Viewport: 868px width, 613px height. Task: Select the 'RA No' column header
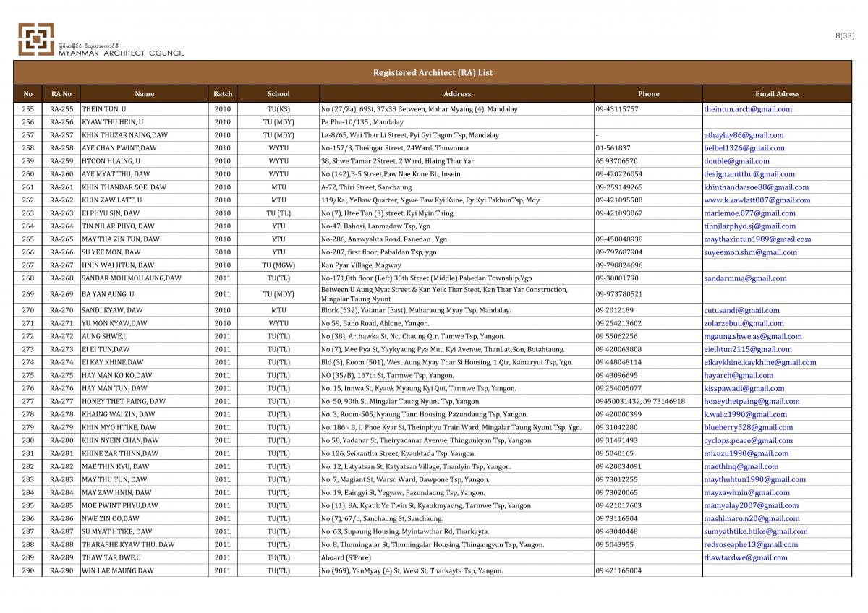coord(61,94)
